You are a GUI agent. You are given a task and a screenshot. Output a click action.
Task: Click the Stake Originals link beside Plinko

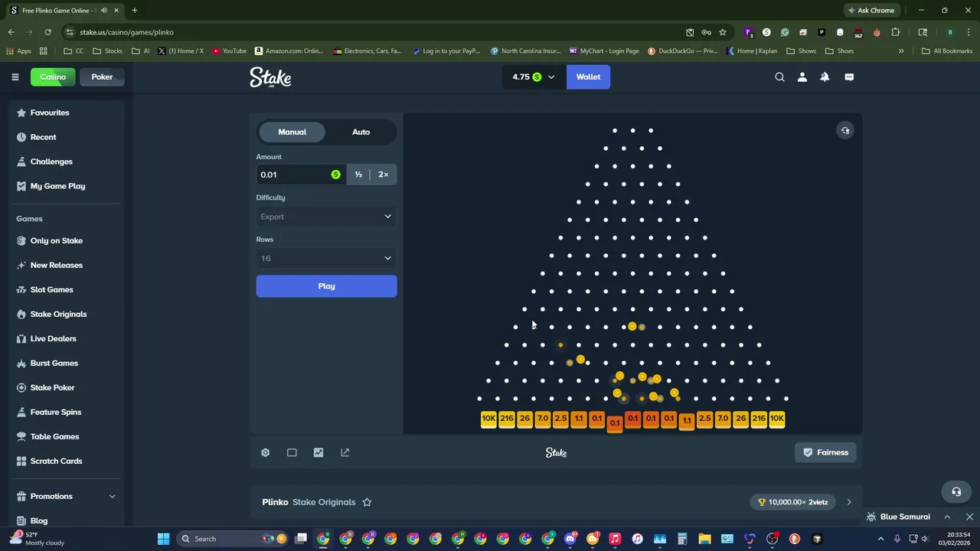tap(324, 502)
